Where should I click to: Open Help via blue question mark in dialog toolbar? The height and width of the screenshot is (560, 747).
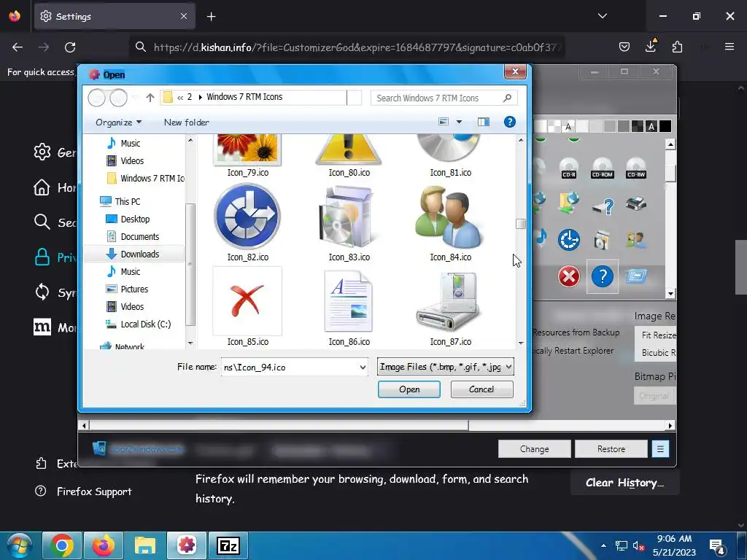point(510,122)
